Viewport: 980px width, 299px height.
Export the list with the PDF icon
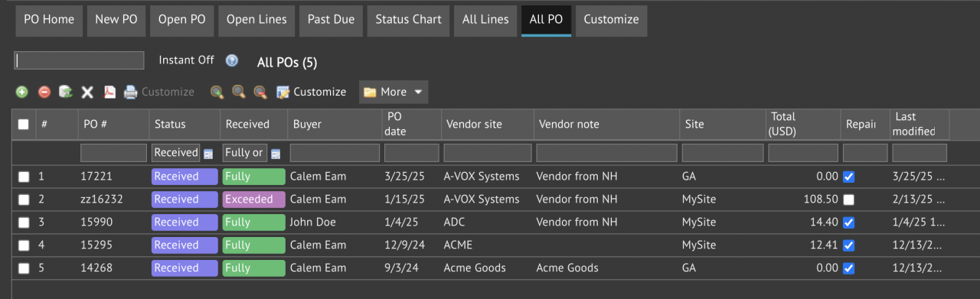coord(109,92)
